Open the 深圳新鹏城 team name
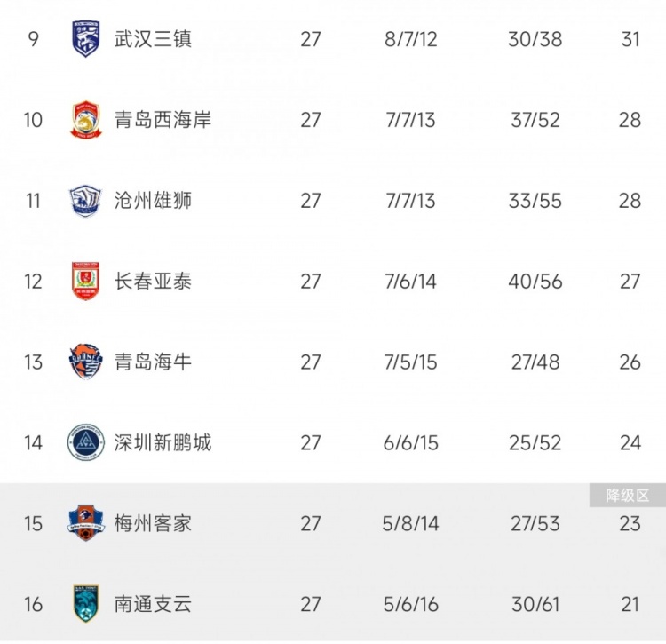Image resolution: width=666 pixels, height=644 pixels. click(163, 442)
